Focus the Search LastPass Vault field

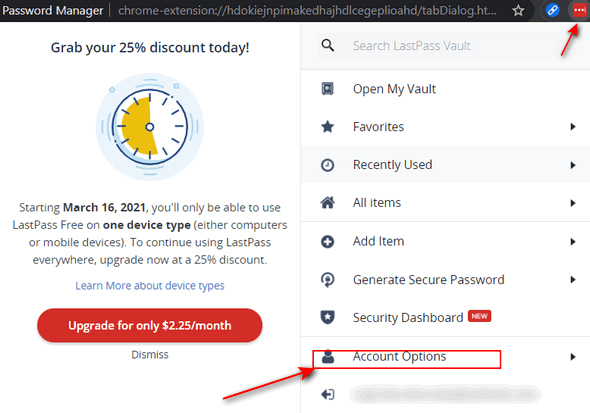(446, 46)
